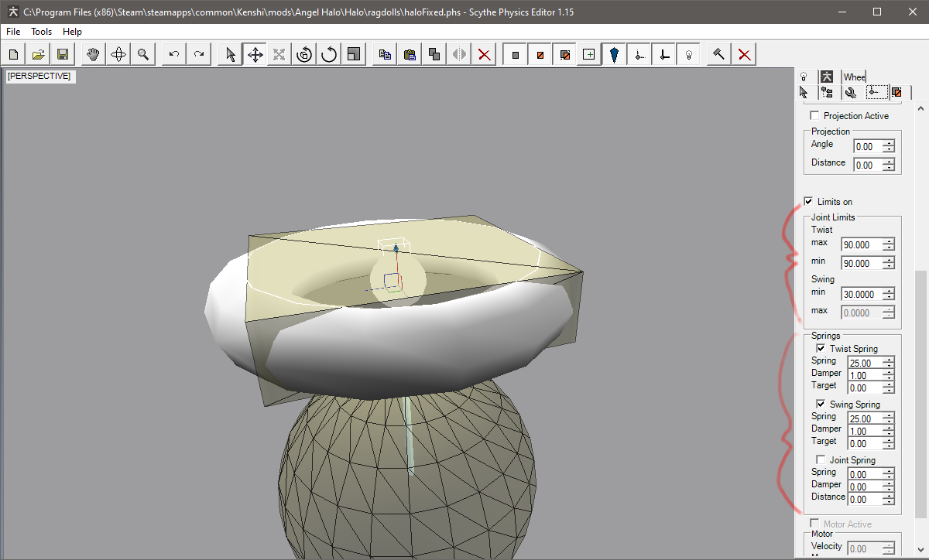This screenshot has width=929, height=560.
Task: Click the toolbar lightbulb icon
Action: (688, 54)
